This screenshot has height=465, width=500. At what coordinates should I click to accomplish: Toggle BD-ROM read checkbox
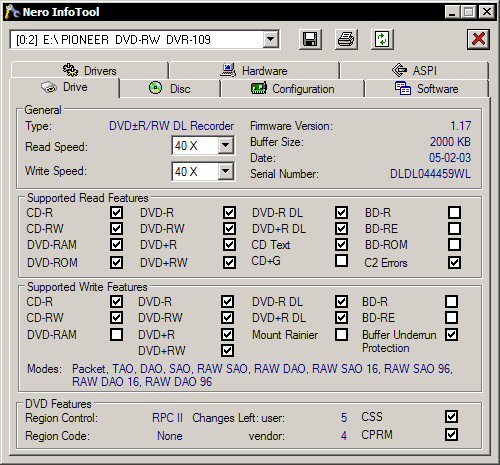tap(455, 244)
